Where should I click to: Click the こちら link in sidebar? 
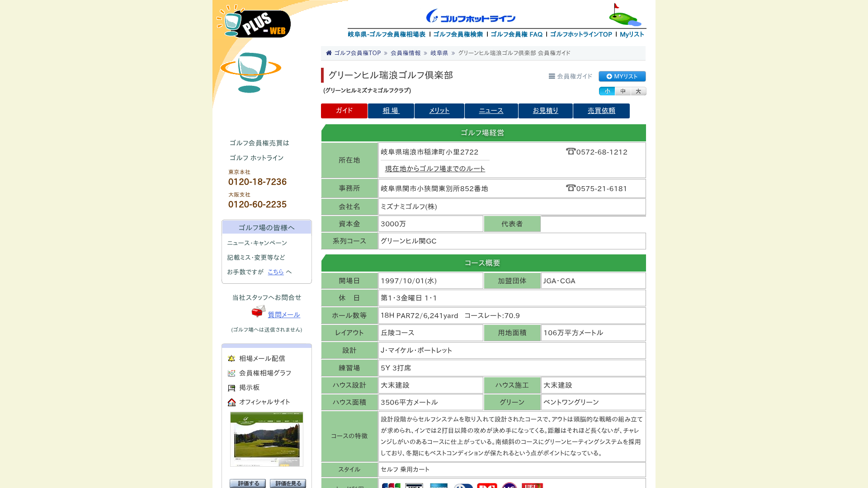(x=276, y=272)
